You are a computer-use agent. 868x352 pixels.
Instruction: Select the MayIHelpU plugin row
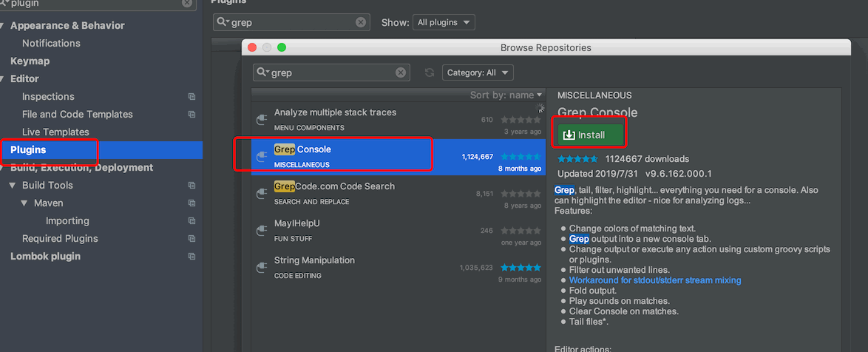tap(399, 231)
